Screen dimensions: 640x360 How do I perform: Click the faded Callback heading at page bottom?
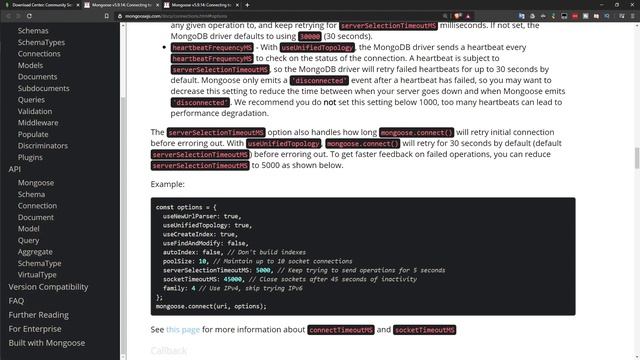pos(169,351)
